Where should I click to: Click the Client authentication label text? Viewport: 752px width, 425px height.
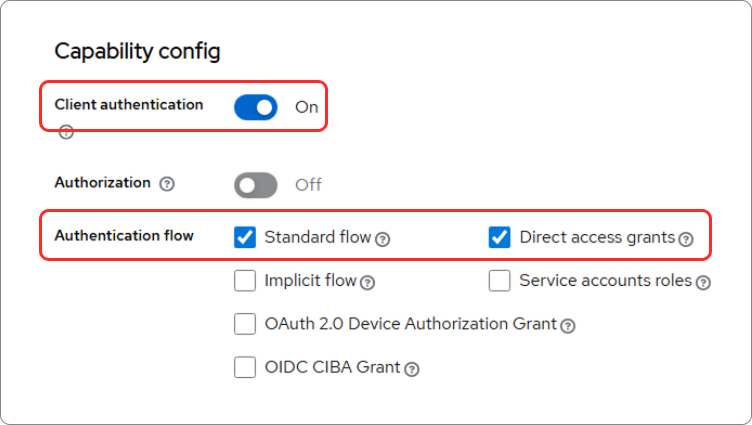click(128, 104)
